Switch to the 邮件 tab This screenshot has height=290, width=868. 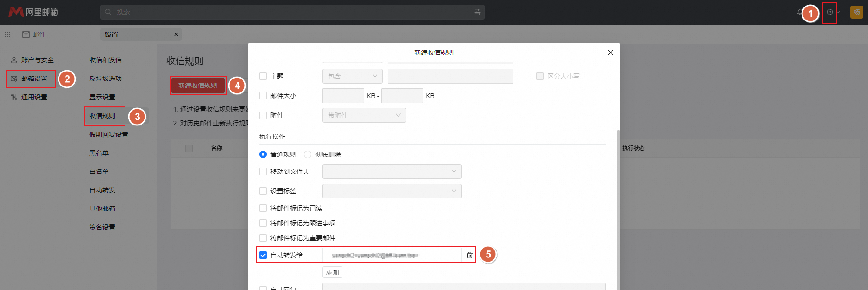click(34, 34)
